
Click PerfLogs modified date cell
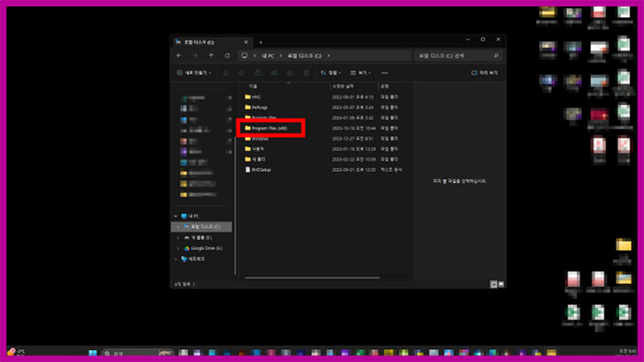tap(352, 107)
